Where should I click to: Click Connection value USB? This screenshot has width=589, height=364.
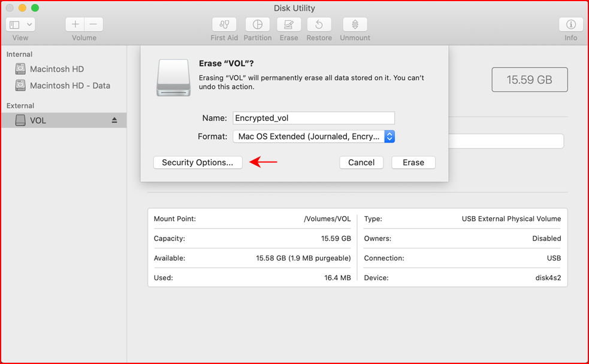[x=554, y=258]
